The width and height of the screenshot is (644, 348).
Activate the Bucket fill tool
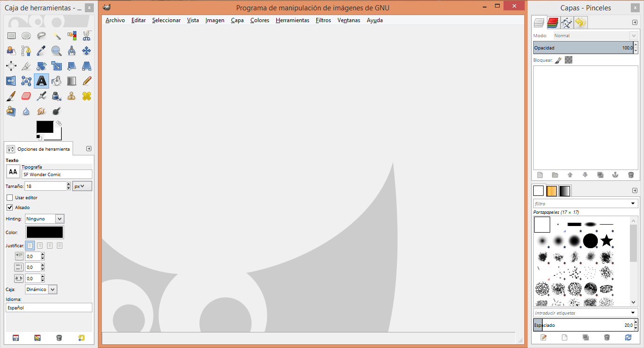[57, 81]
